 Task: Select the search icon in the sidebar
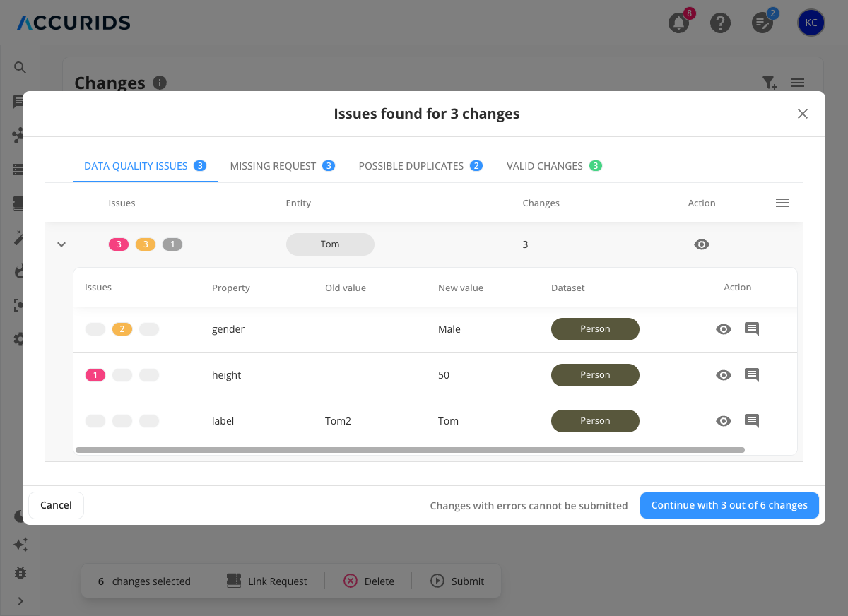pyautogui.click(x=20, y=67)
